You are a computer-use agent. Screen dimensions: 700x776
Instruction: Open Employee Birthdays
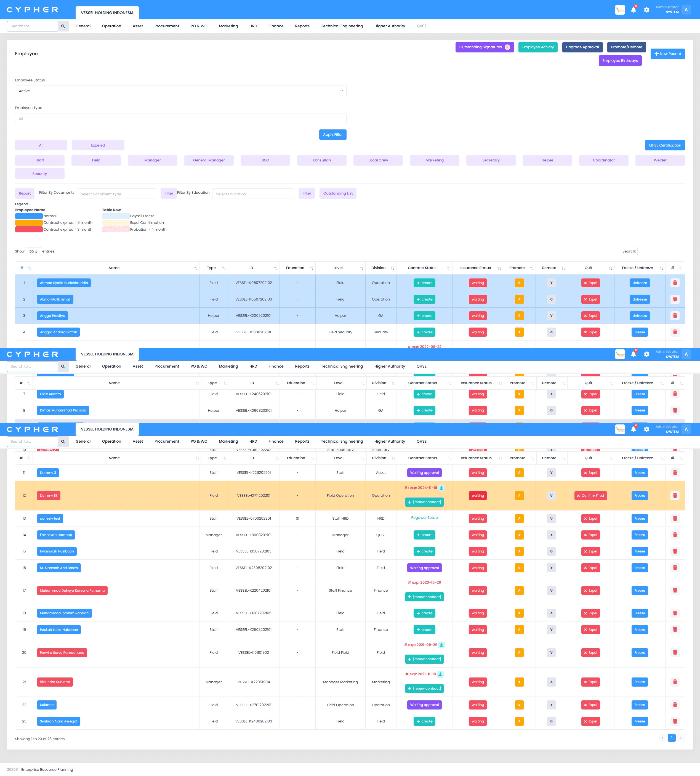coord(620,61)
